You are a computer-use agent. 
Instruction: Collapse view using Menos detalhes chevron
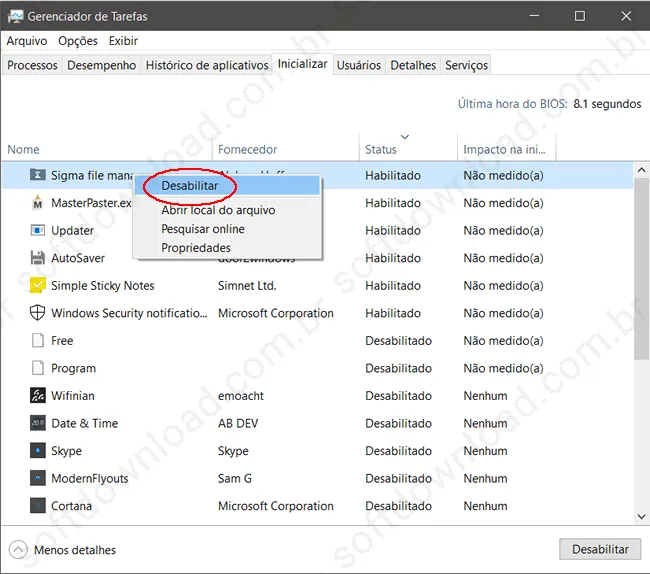[x=18, y=550]
